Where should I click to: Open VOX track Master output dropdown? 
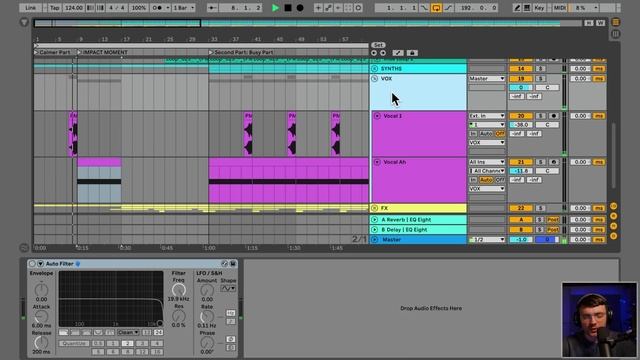[x=487, y=78]
